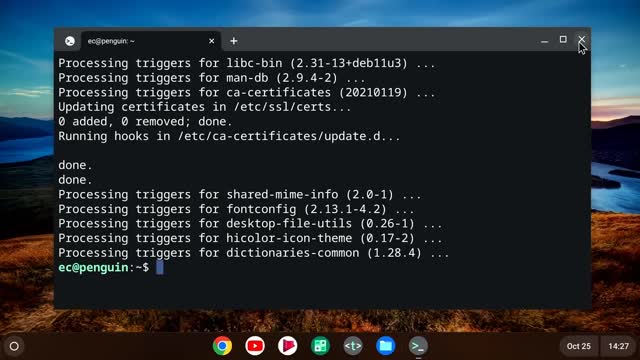Screen dimensions: 640x360
Task: Click the terminal cursor at prompt
Action: pos(160,268)
